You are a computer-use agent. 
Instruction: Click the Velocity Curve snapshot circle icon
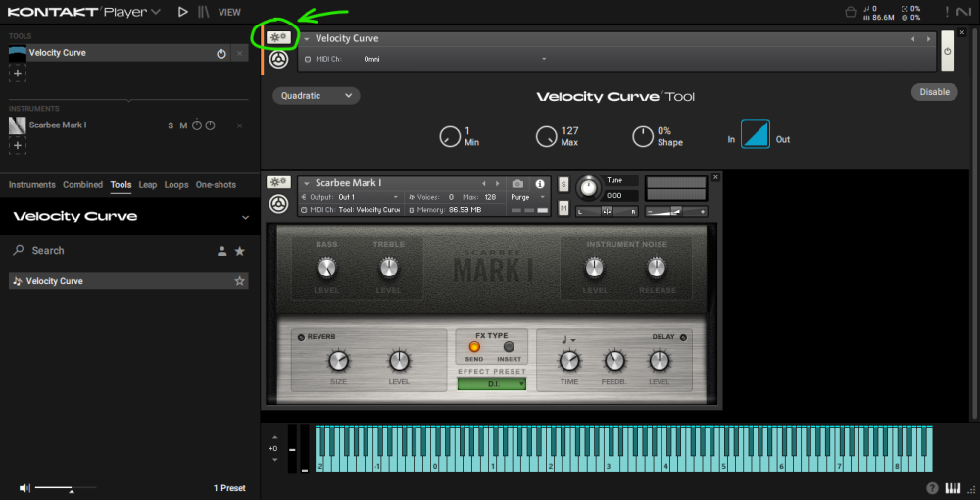[x=278, y=60]
